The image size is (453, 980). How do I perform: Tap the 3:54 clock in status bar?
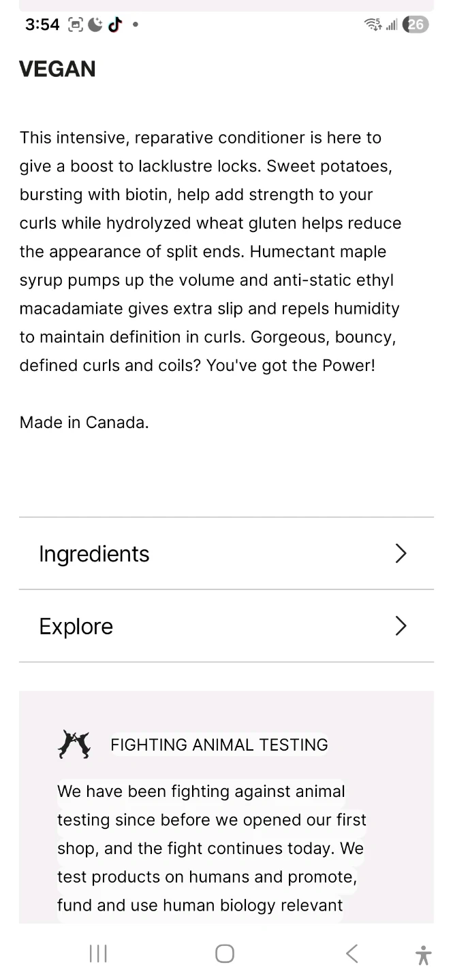click(x=42, y=25)
